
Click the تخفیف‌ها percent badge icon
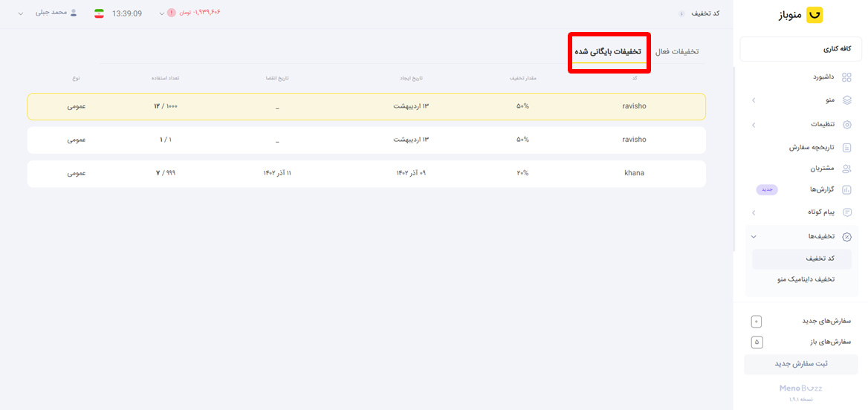click(x=846, y=236)
